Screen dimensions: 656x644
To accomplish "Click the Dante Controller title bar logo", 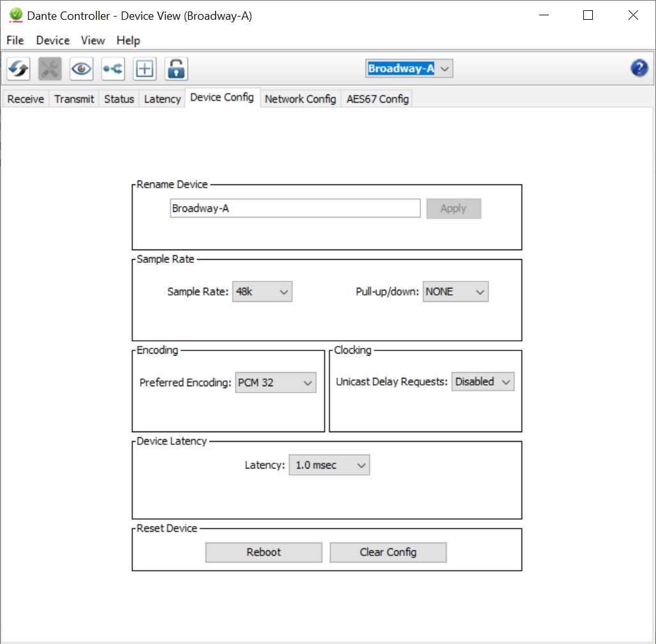I will click(16, 15).
